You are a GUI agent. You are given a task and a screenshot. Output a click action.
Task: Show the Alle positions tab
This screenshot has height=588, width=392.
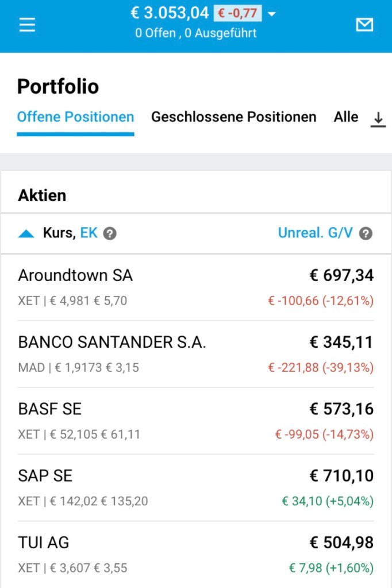tap(346, 117)
